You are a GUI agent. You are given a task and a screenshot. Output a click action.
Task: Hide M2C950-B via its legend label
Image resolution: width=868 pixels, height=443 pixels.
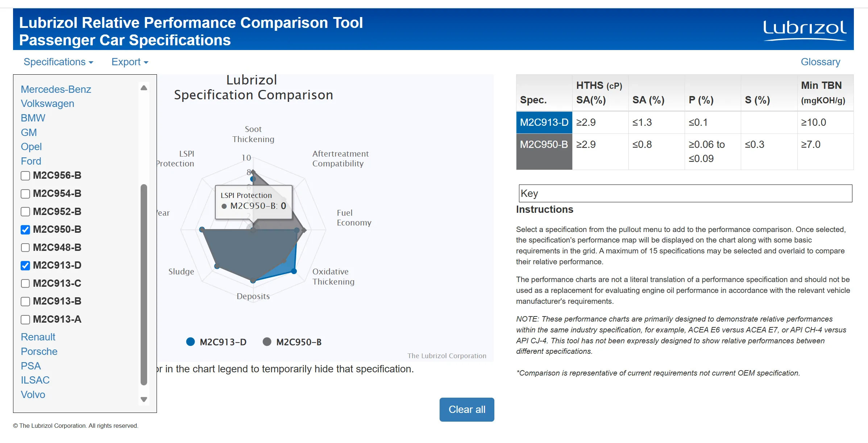299,342
